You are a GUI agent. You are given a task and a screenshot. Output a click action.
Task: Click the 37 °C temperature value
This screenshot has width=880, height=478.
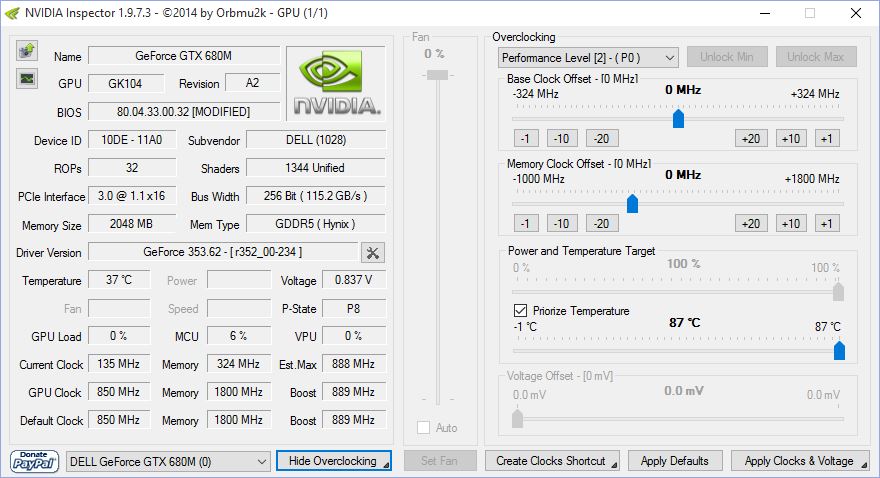119,279
